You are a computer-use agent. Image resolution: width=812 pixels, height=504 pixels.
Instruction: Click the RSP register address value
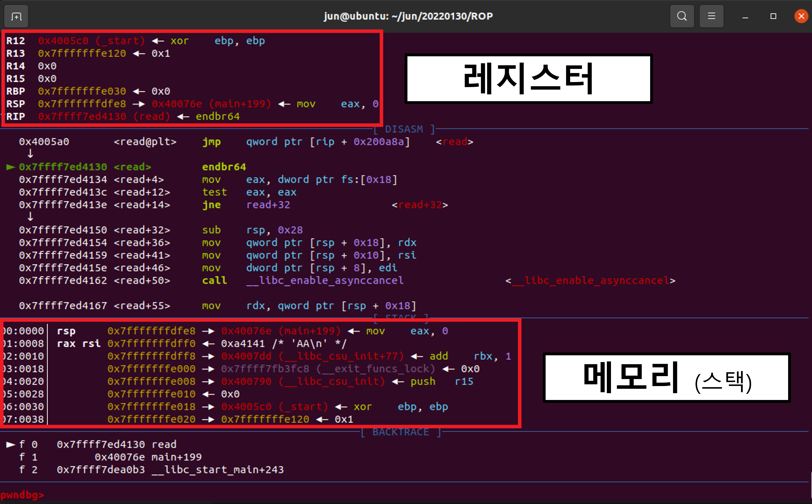[82, 104]
